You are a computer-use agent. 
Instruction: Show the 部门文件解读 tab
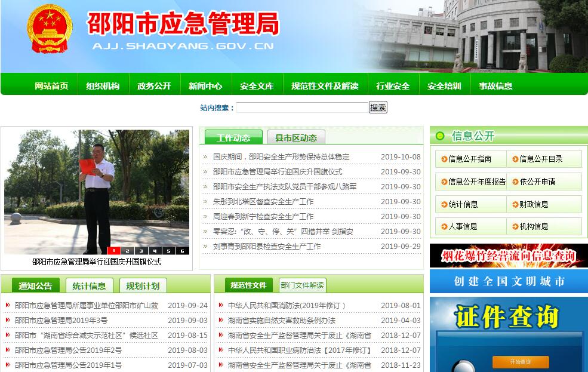tap(302, 285)
